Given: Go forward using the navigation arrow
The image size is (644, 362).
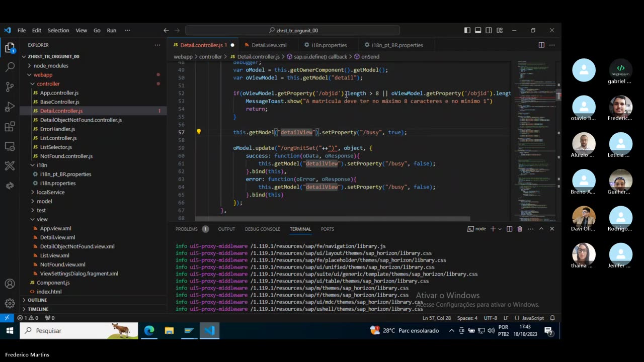Looking at the screenshot, I should tap(177, 30).
